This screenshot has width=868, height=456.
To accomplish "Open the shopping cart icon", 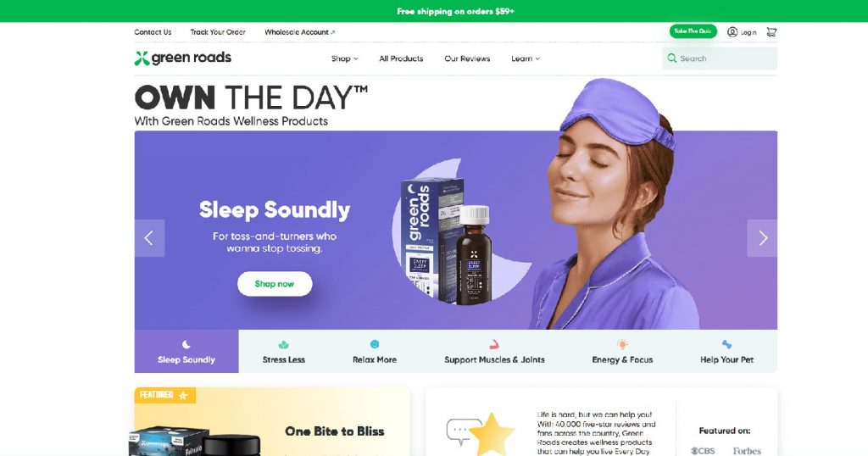I will 771,32.
